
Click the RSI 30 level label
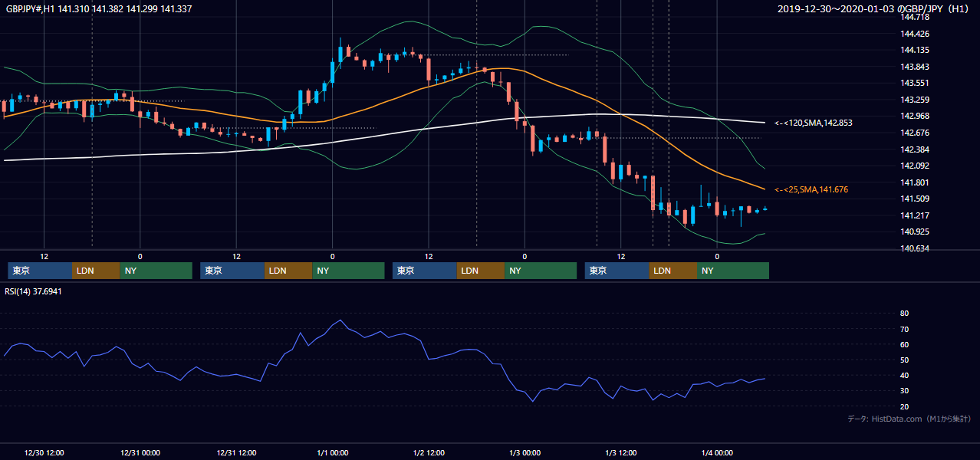904,391
